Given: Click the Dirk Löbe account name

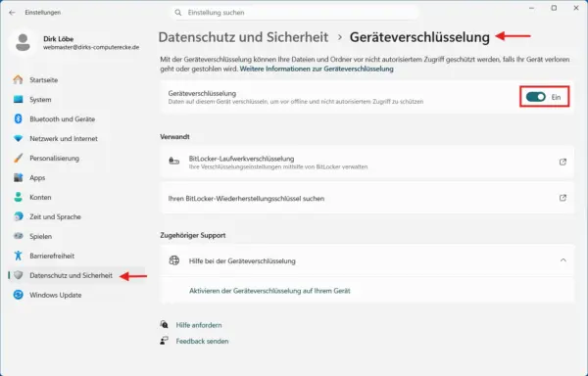Looking at the screenshot, I should pyautogui.click(x=58, y=38).
